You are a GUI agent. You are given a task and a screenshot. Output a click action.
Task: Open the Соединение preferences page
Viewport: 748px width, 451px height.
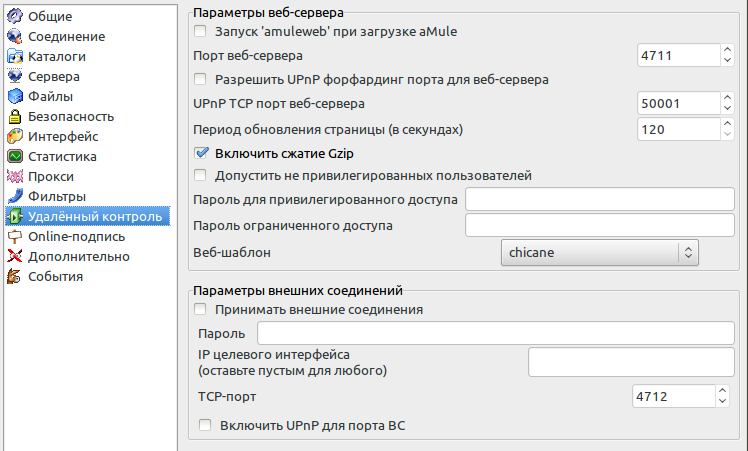coord(66,36)
